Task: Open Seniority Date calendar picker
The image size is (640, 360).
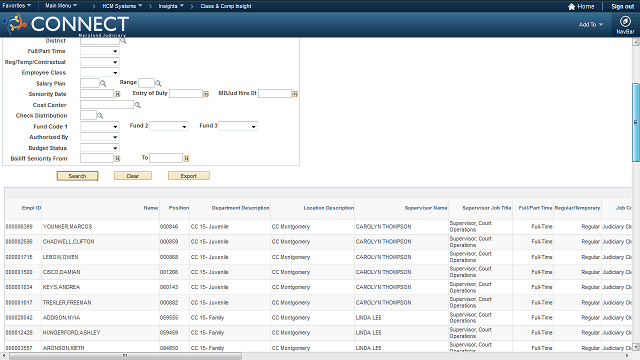Action: [118, 94]
